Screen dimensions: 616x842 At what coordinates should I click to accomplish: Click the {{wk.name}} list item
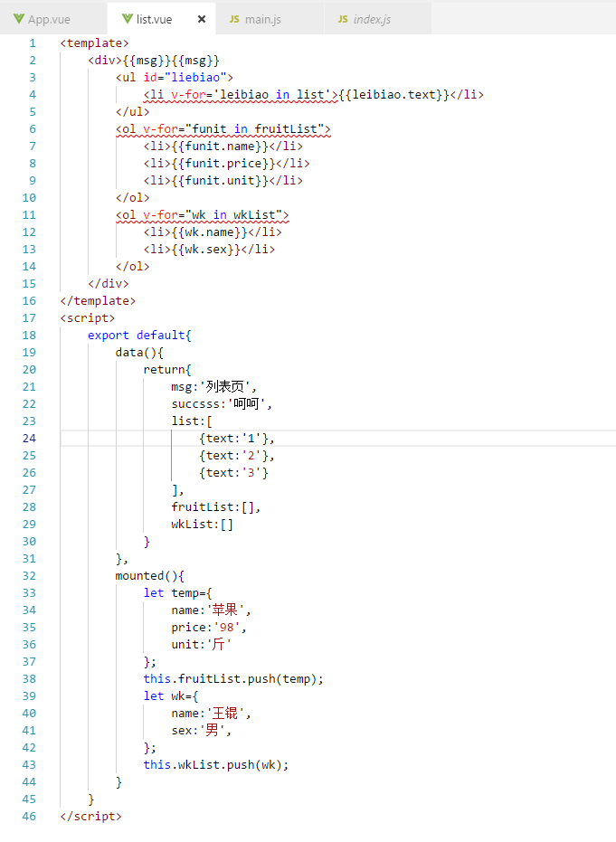pyautogui.click(x=213, y=232)
